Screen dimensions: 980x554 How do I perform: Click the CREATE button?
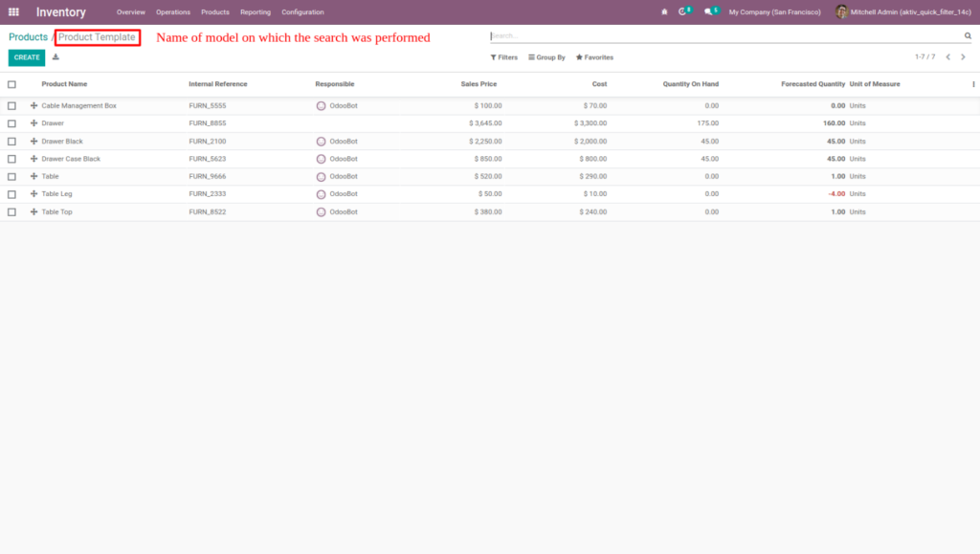point(26,57)
